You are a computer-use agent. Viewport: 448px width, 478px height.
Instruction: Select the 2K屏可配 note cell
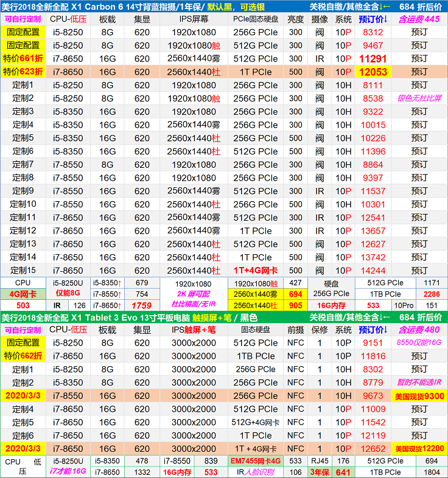(194, 294)
